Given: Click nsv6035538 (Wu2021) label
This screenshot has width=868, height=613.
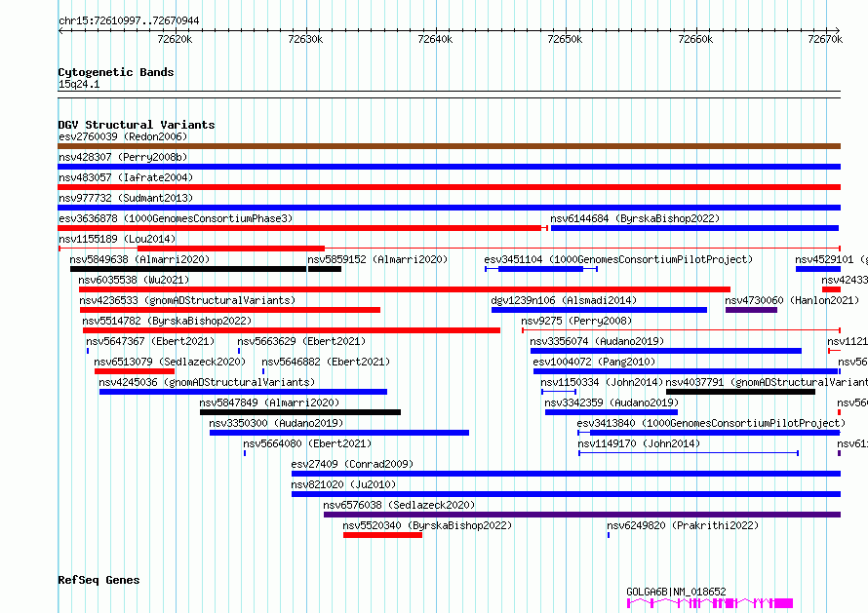Looking at the screenshot, I should pos(134,280).
